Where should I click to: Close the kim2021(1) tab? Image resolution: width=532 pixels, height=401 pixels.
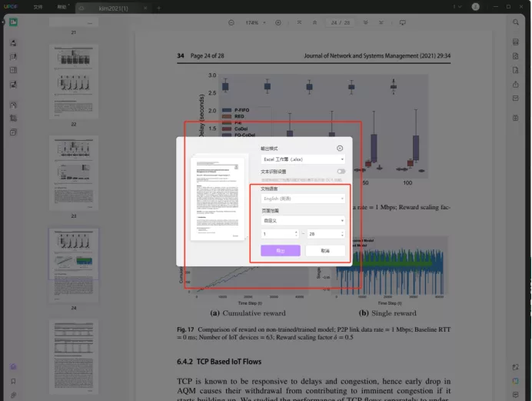click(x=145, y=8)
